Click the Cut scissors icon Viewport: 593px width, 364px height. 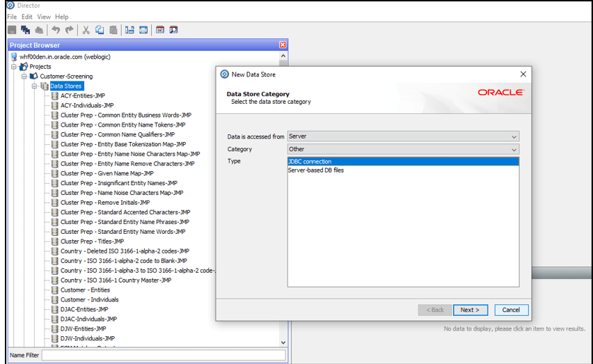[x=86, y=30]
